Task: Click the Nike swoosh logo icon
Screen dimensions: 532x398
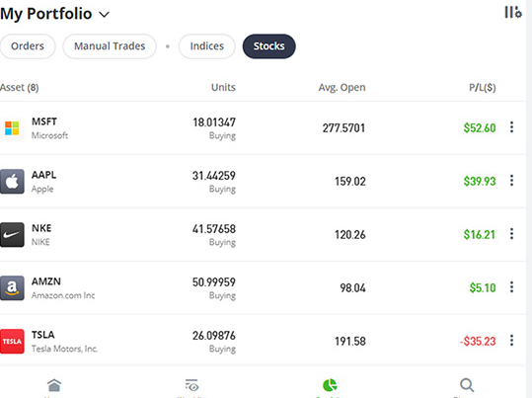Action: tap(12, 235)
